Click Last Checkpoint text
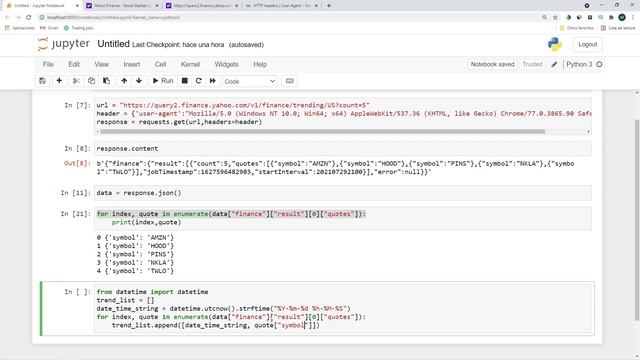 coord(178,44)
